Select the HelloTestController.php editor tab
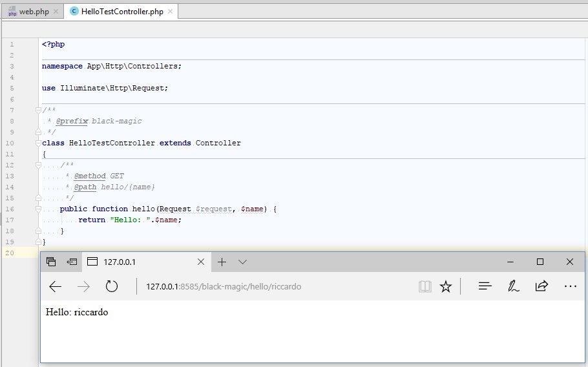This screenshot has height=367, width=588. click(121, 11)
